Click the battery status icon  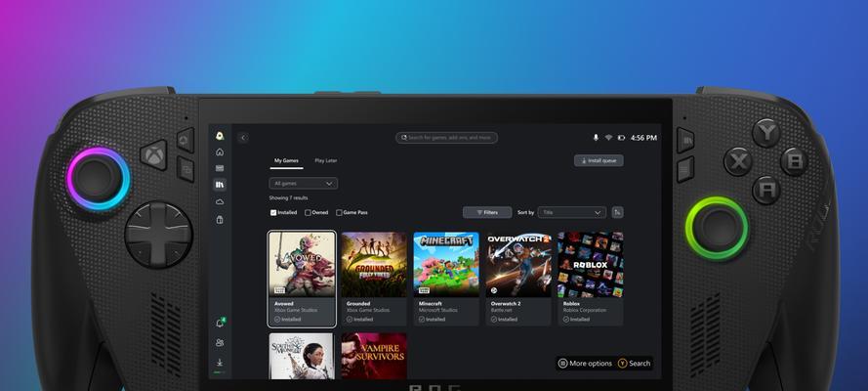click(621, 138)
